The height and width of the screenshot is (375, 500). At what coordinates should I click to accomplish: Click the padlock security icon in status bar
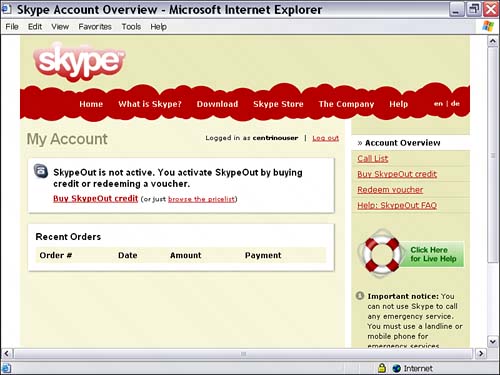382,368
